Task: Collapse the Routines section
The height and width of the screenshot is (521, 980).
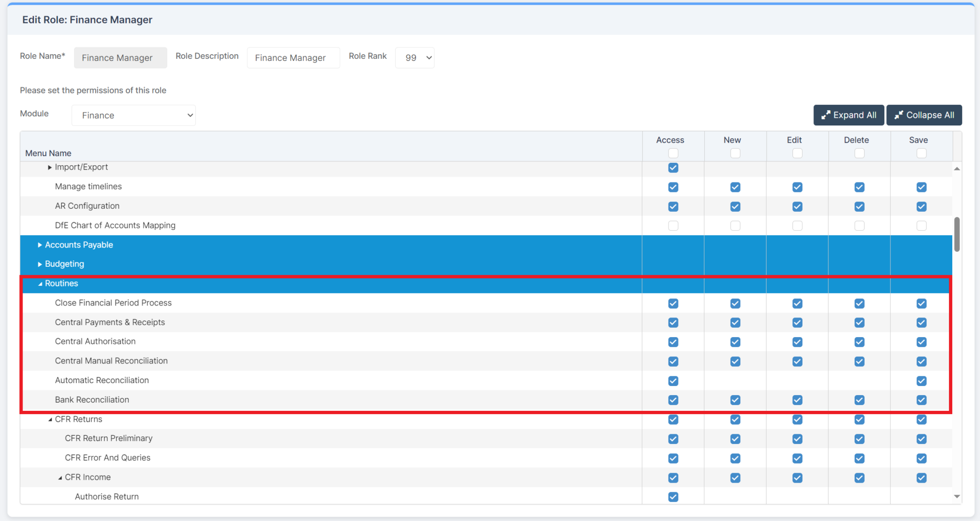Action: pos(40,283)
